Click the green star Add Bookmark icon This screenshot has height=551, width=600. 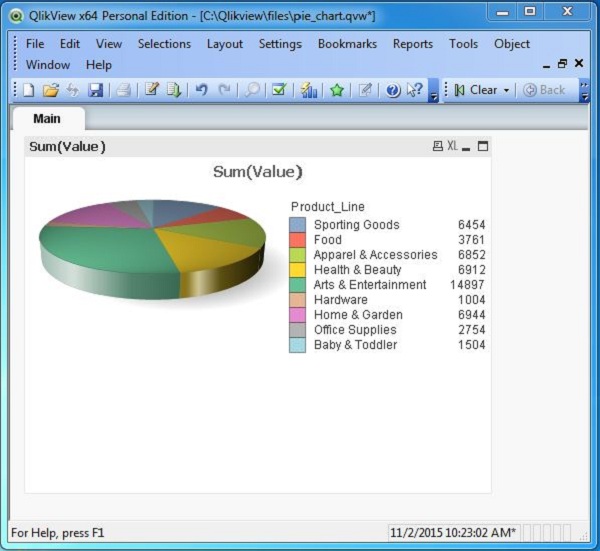point(337,91)
